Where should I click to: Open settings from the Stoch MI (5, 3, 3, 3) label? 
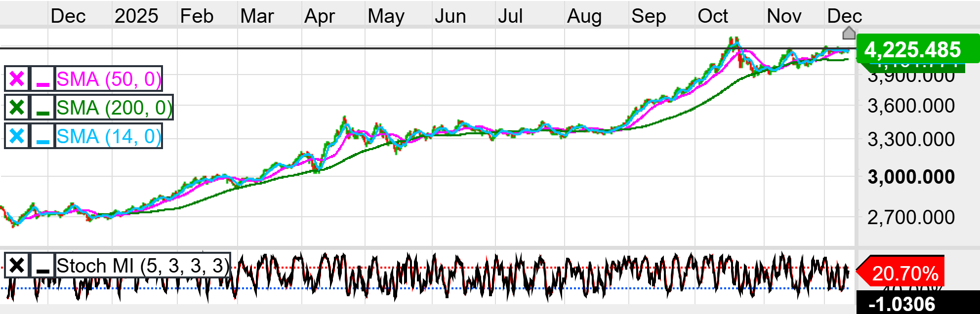(142, 266)
